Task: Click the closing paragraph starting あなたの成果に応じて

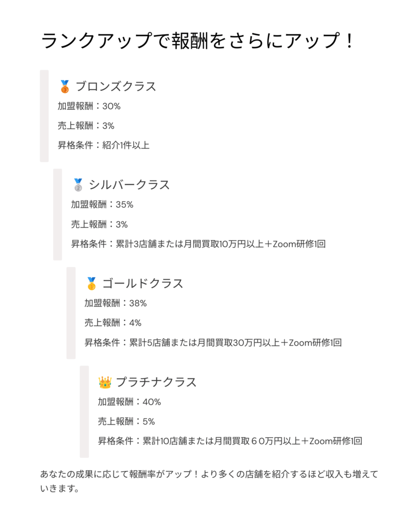Action: pos(209,481)
